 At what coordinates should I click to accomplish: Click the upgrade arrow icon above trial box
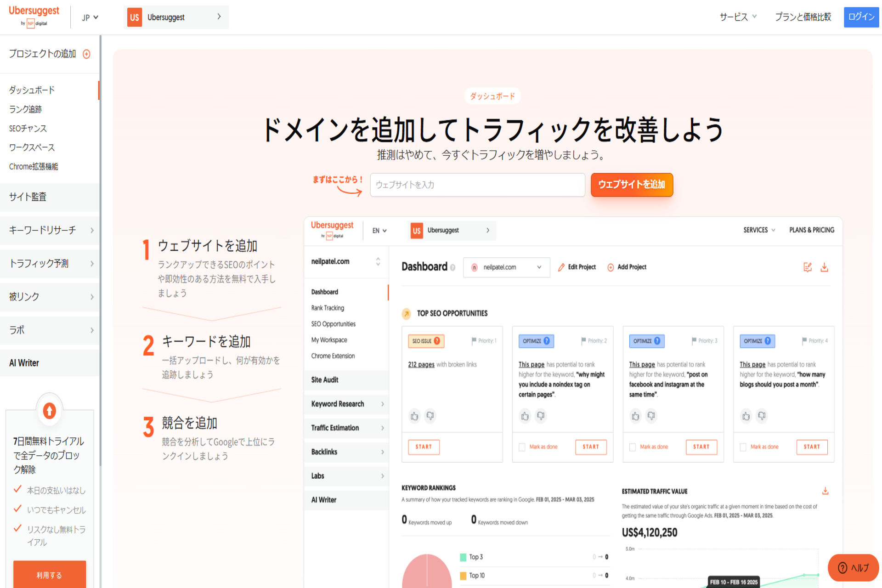coord(49,410)
